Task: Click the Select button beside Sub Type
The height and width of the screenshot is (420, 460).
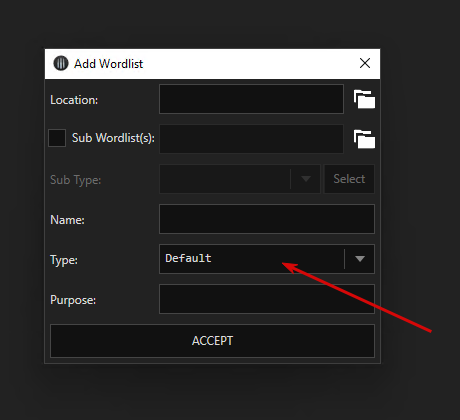Action: pyautogui.click(x=349, y=179)
